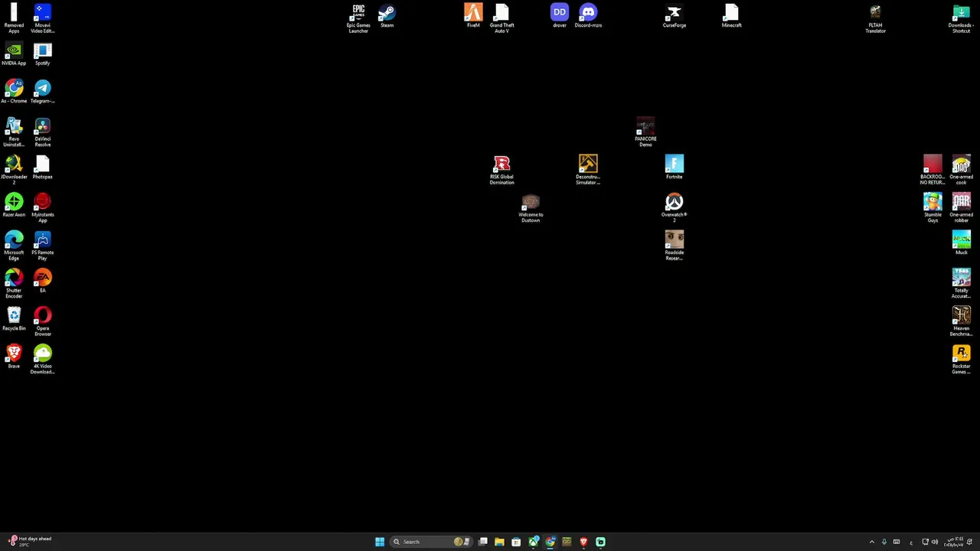Viewport: 980px width, 551px height.
Task: Select the Grand Theft Auto V shortcut
Action: pos(501,18)
